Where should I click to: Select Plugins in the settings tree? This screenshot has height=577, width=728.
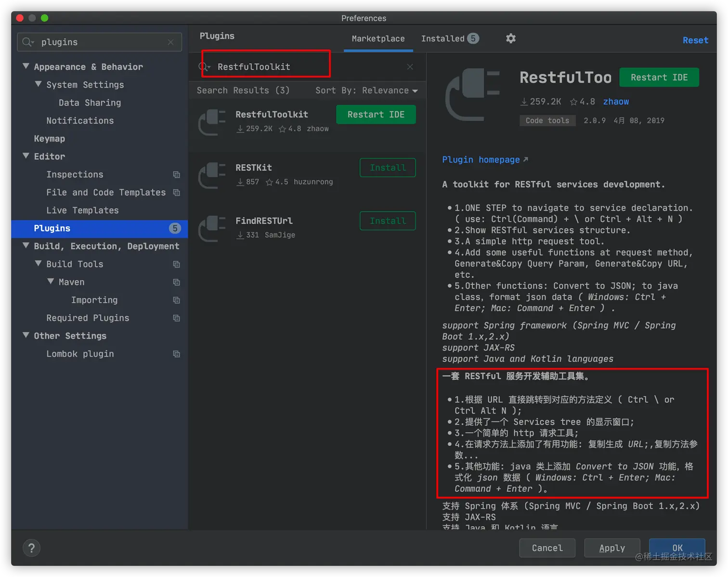100,229
